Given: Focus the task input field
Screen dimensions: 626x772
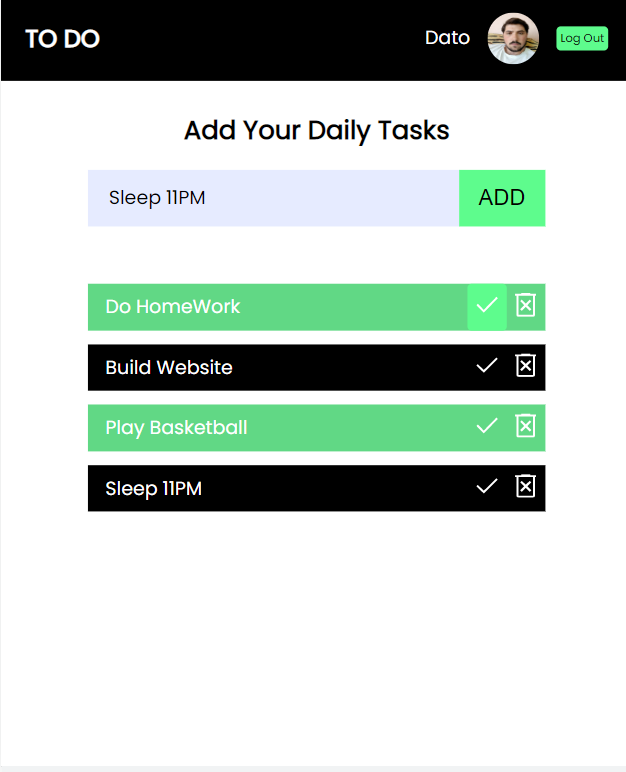Looking at the screenshot, I should coord(273,198).
